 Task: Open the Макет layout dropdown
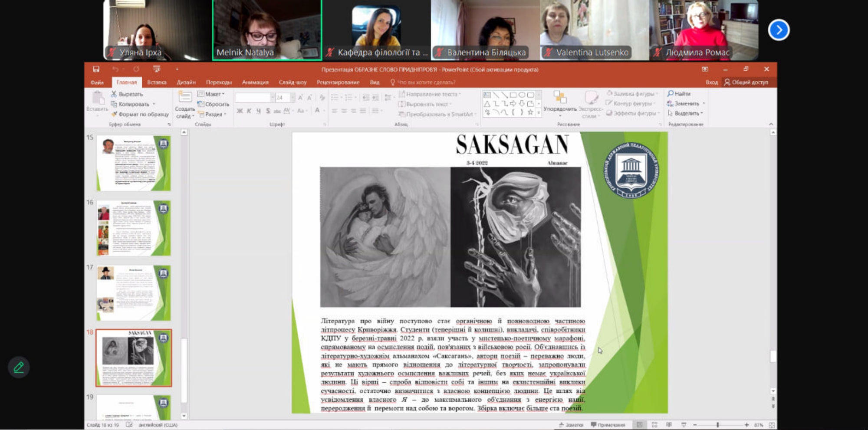(x=211, y=94)
